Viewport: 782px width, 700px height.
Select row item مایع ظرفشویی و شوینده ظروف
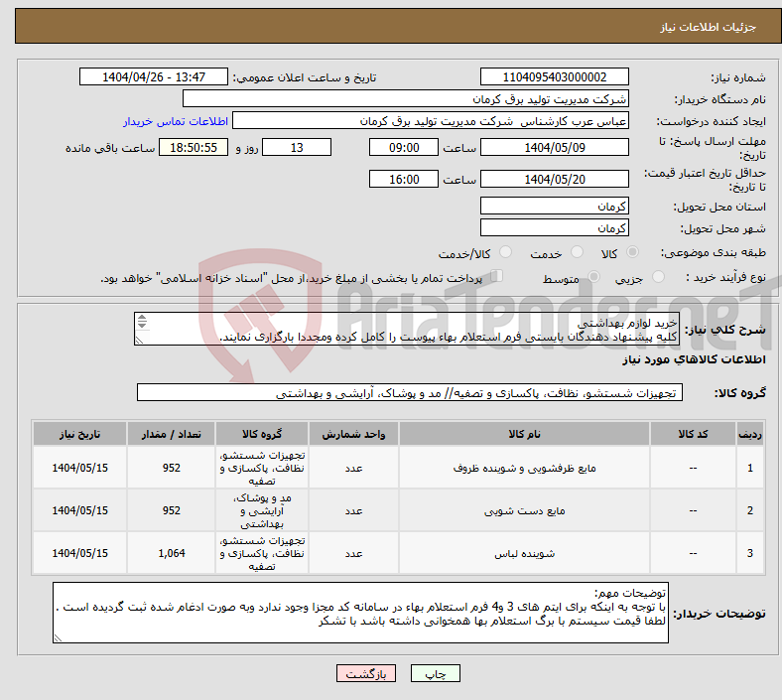tap(524, 468)
